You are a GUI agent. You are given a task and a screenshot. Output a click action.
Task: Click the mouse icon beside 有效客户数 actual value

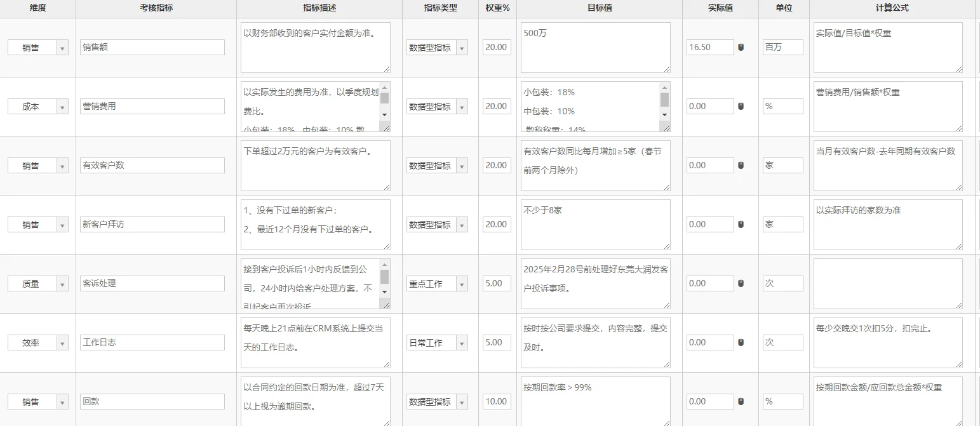coord(741,165)
